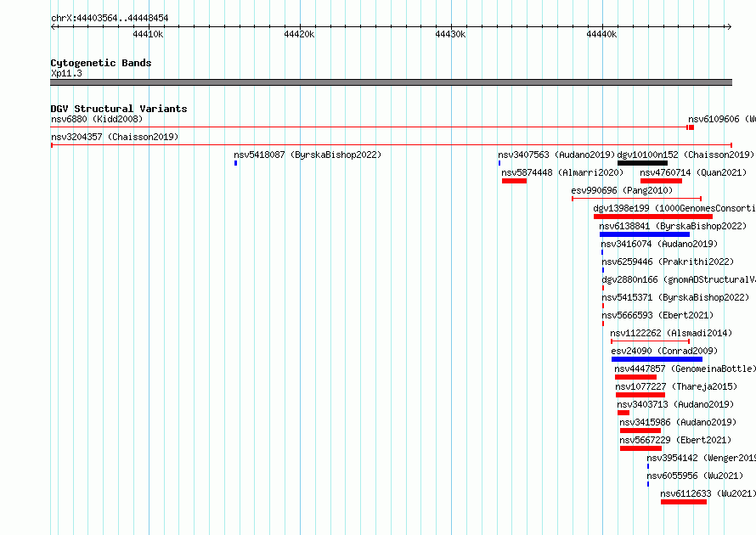The width and height of the screenshot is (756, 535).
Task: Select the nsv5667229 (Ebert2021) label
Action: click(675, 440)
